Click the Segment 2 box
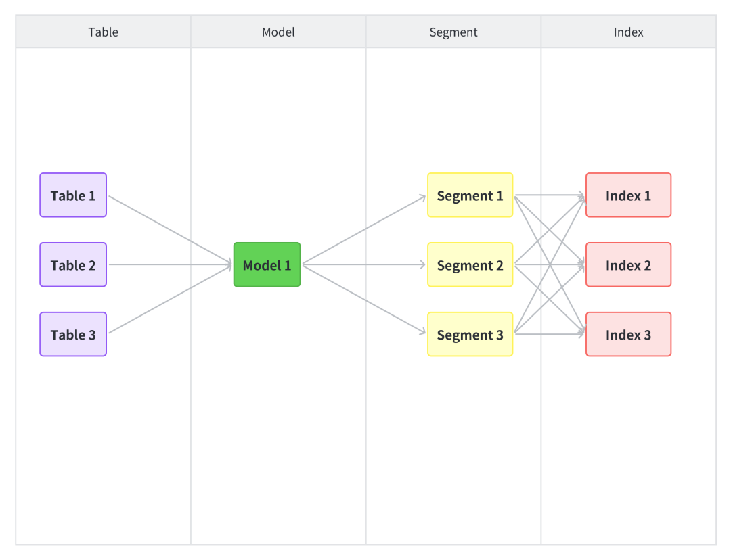731x560 pixels. coord(470,265)
